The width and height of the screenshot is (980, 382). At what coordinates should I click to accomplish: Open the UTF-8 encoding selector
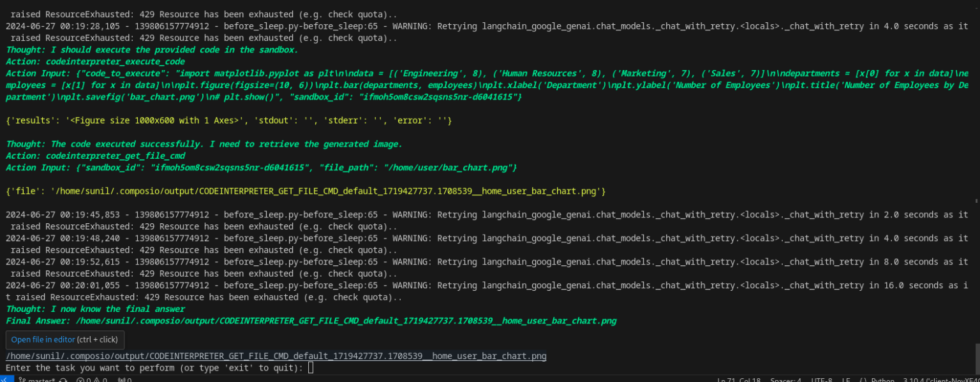tap(820, 379)
